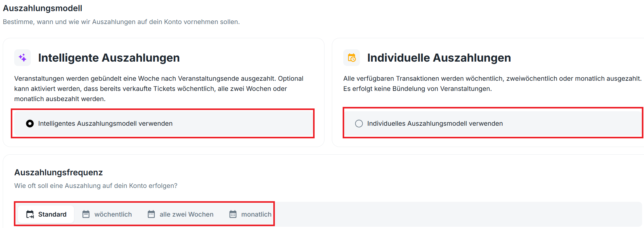Click the calendar icon beside wöchentlich
This screenshot has width=644, height=228.
(86, 214)
